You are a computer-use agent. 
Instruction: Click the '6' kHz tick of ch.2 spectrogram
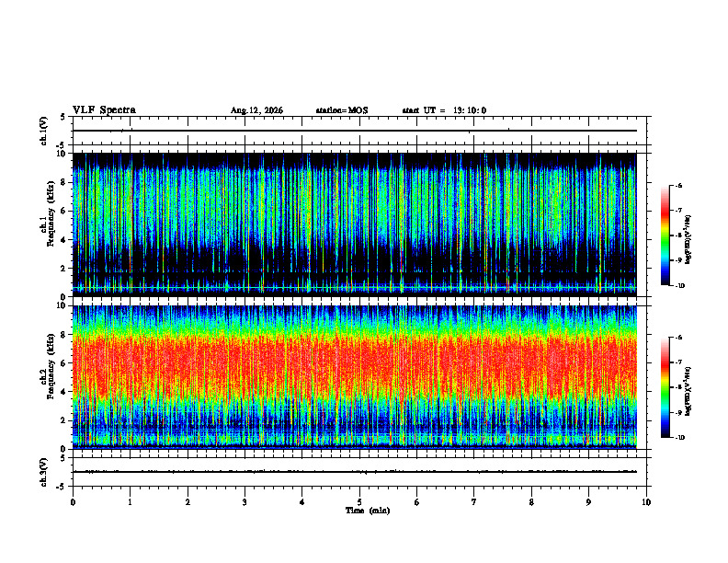pyautogui.click(x=63, y=363)
